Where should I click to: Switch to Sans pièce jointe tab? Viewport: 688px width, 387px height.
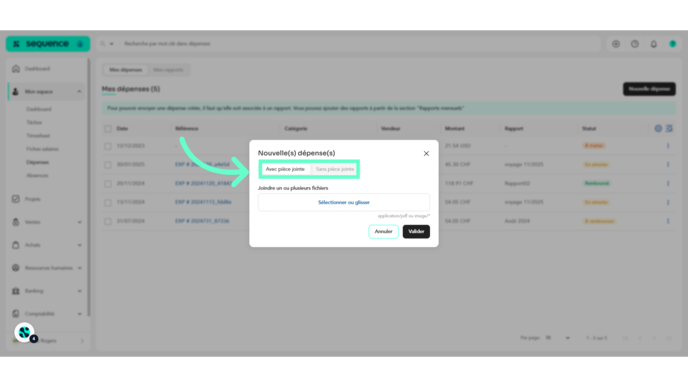click(334, 169)
